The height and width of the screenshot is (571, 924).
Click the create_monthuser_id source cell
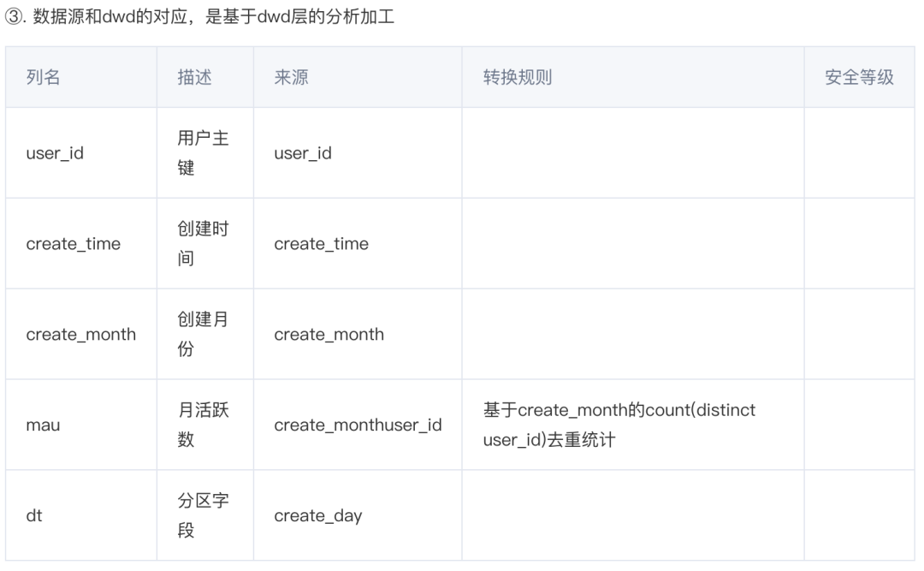click(358, 425)
